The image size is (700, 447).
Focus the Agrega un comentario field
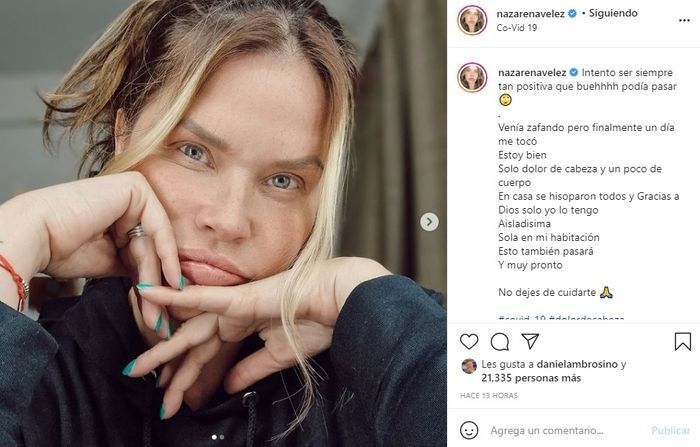click(560, 430)
